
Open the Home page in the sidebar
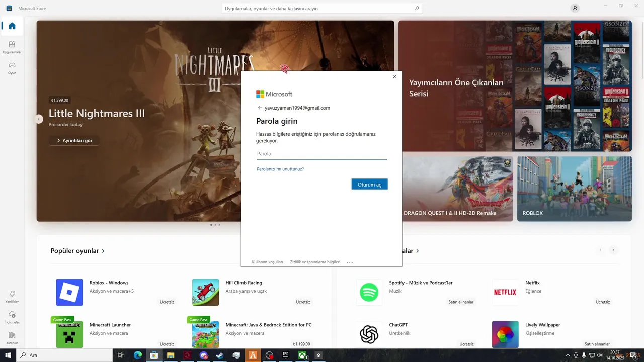[12, 26]
